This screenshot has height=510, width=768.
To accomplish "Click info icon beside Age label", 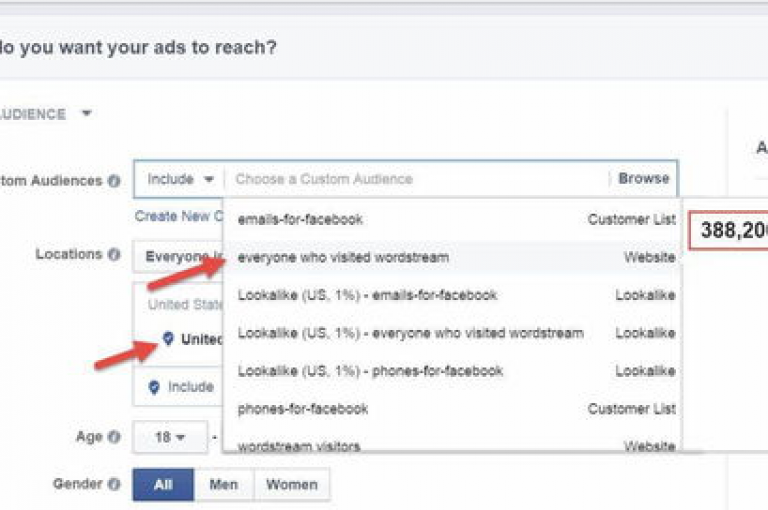I will click(114, 437).
